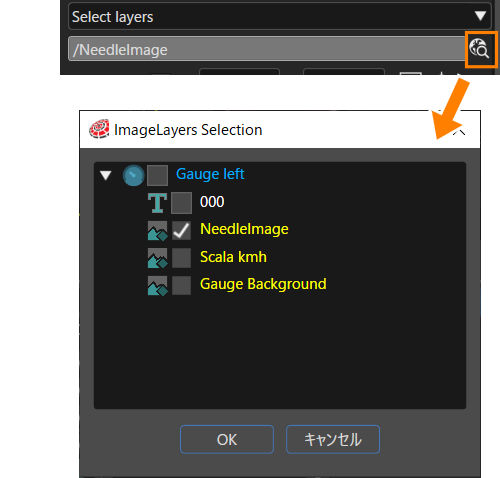Image resolution: width=500 pixels, height=478 pixels.
Task: Check the Gauge left checkbox
Action: click(x=157, y=175)
